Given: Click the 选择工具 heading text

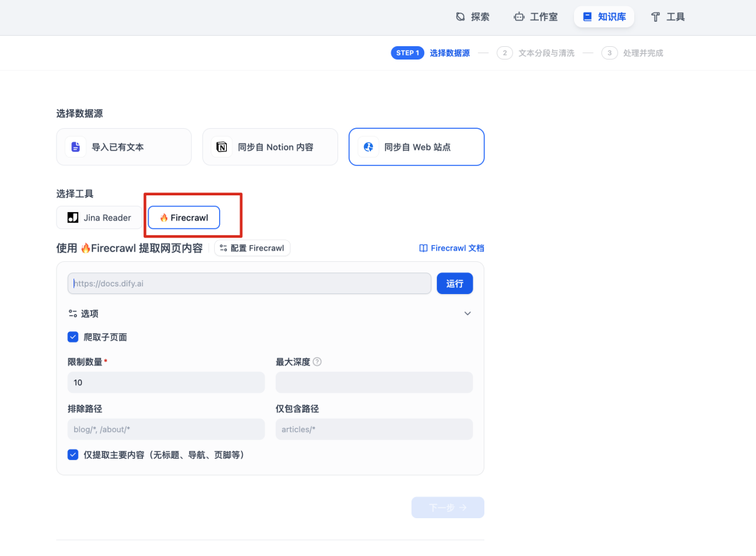Looking at the screenshot, I should tap(75, 194).
